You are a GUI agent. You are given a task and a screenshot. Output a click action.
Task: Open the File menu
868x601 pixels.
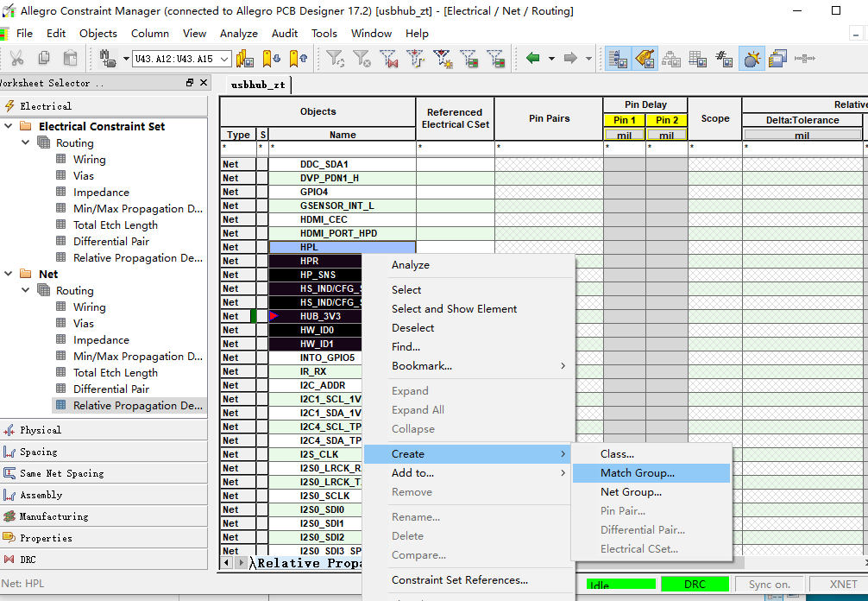pos(24,33)
